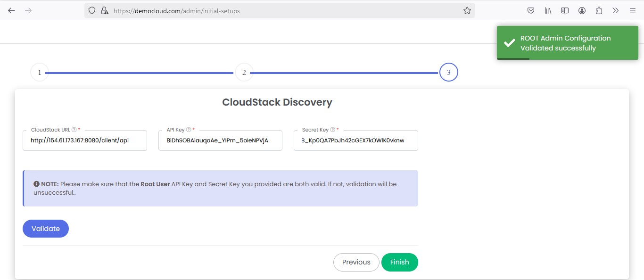Bookmark this page with the star icon
Image resolution: width=644 pixels, height=280 pixels.
click(467, 10)
